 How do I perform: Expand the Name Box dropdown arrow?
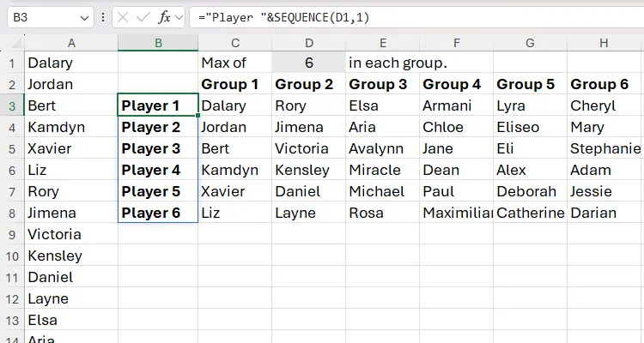tap(83, 17)
